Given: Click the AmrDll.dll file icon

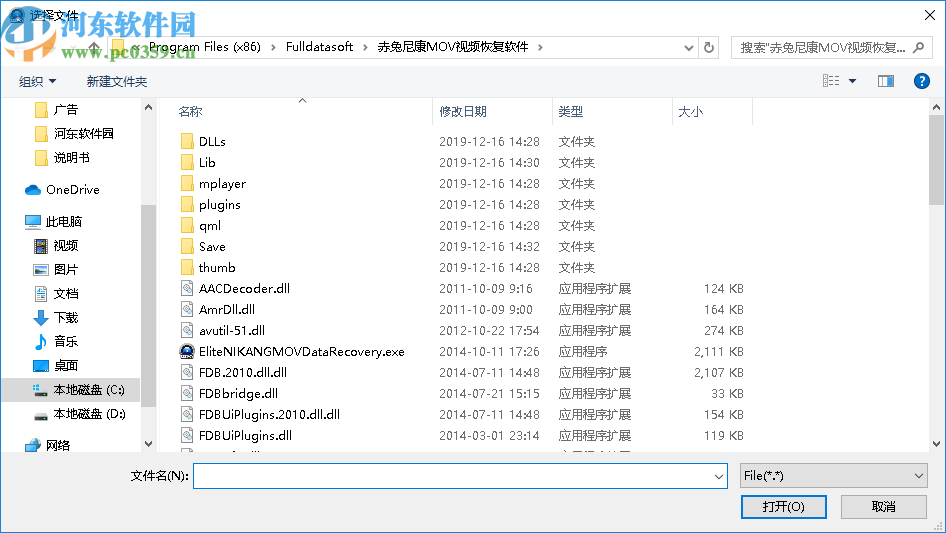Looking at the screenshot, I should (x=187, y=310).
